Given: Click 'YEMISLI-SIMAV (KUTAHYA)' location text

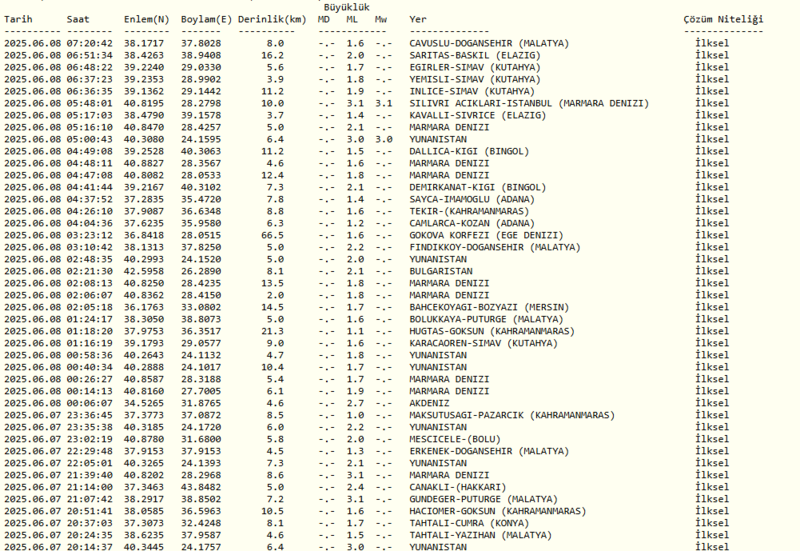Looking at the screenshot, I should tap(474, 79).
